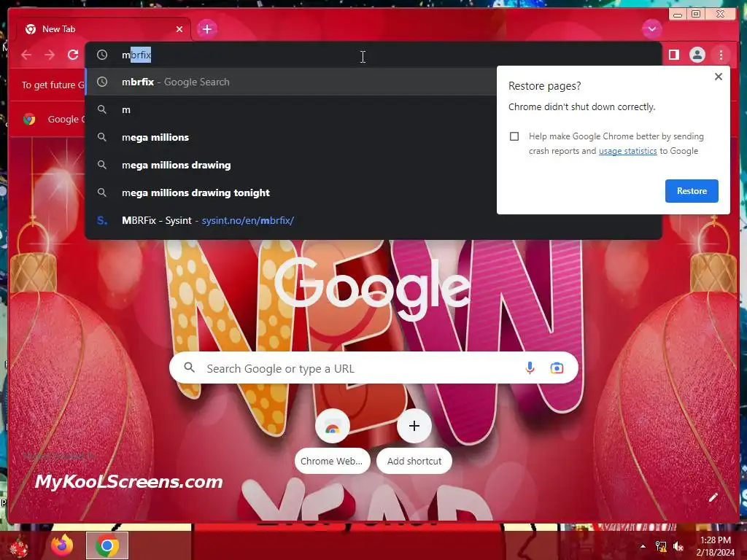Open Firefox from the taskbar

(x=63, y=545)
